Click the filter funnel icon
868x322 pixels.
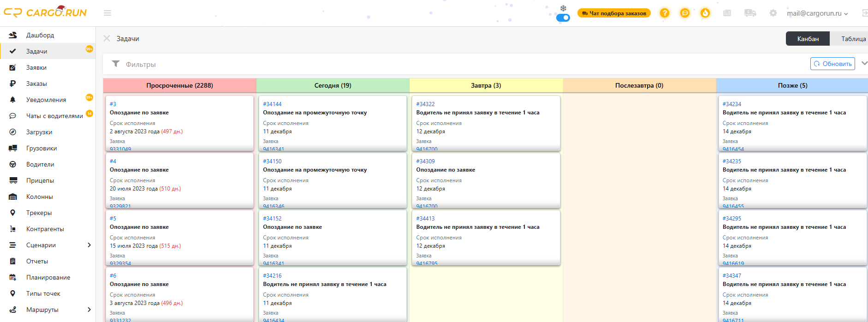pos(116,64)
